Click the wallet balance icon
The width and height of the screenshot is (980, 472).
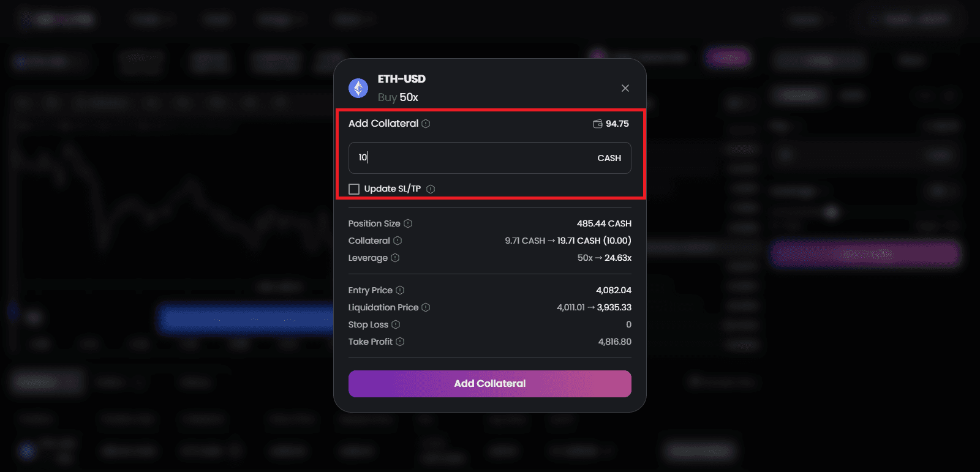pos(598,124)
